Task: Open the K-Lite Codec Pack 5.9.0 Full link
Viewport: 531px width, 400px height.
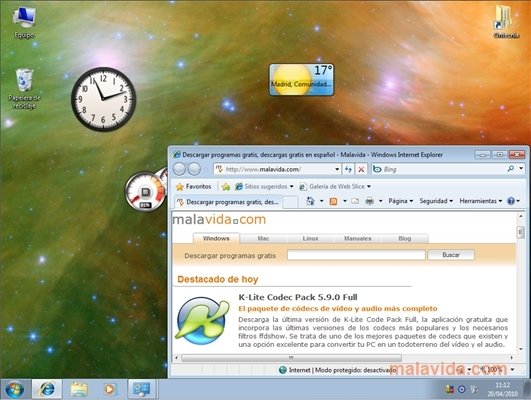Action: coord(298,297)
